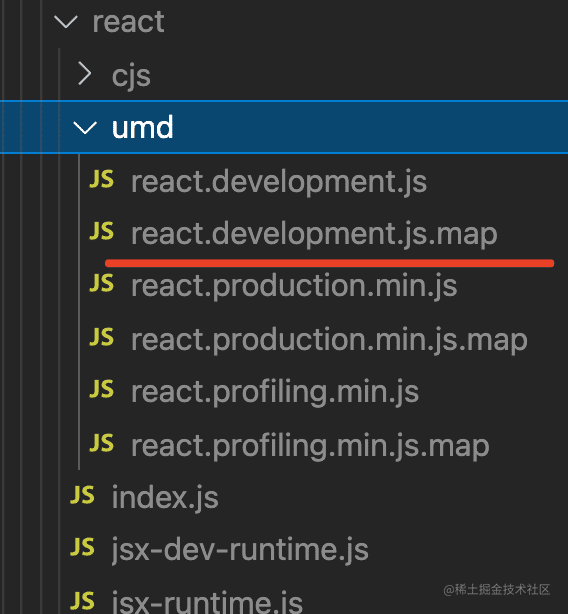
Task: Click JS icon next to jsx-dev-runtime.js
Action: click(x=82, y=547)
